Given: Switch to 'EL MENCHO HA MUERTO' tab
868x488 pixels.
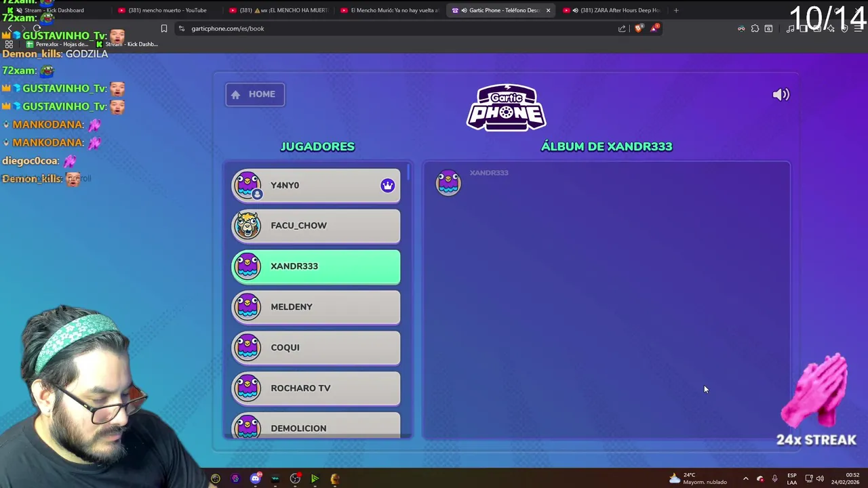Looking at the screenshot, I should point(277,10).
